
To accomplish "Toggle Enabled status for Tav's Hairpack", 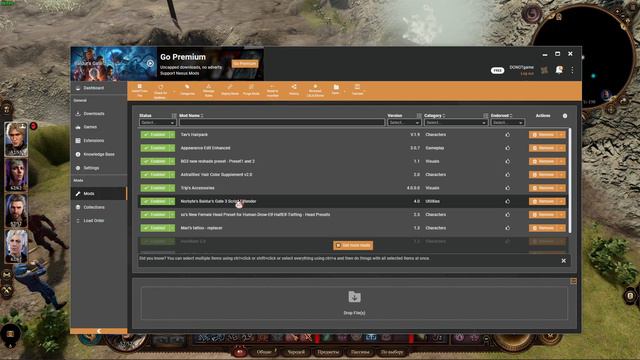I will point(154,135).
